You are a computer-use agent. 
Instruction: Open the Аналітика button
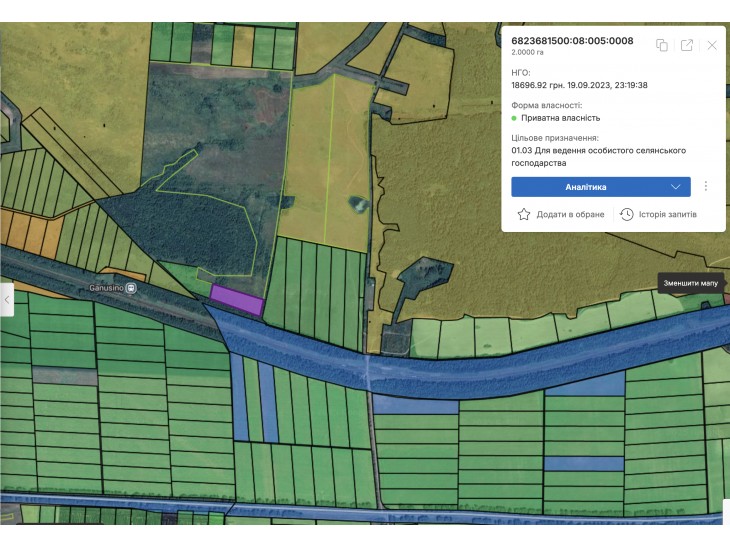tap(601, 187)
